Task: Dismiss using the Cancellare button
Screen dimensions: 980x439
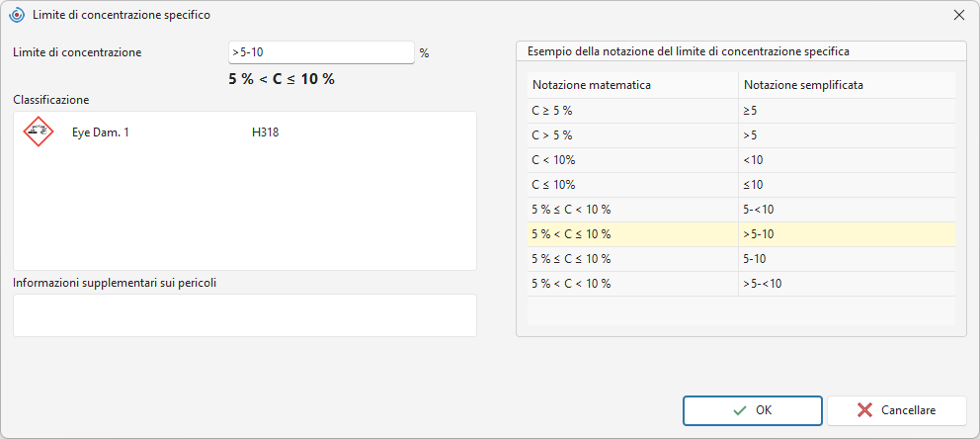Action: (x=897, y=411)
